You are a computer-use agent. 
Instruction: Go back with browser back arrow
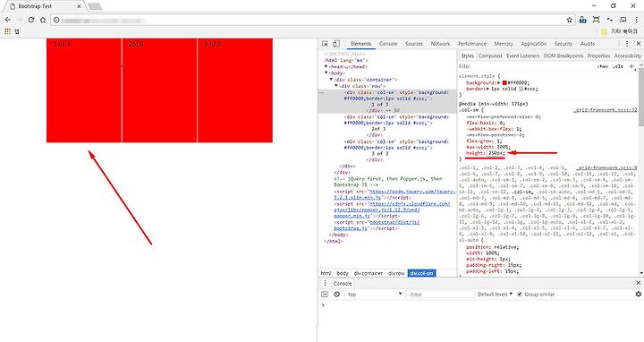(8, 20)
